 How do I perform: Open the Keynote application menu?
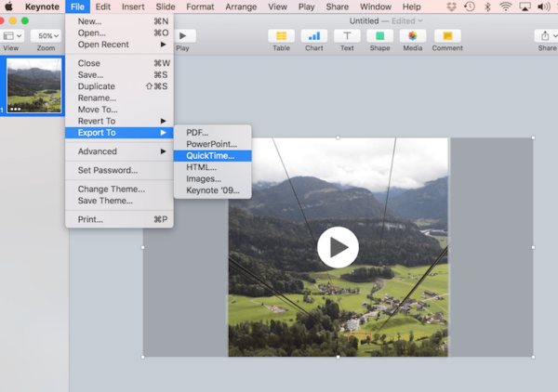tap(42, 7)
